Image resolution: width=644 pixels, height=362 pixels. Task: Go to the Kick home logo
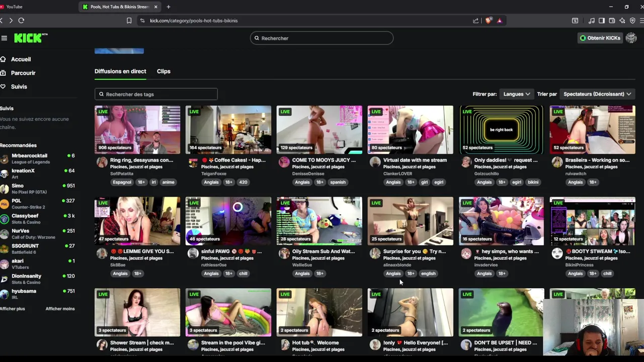30,38
